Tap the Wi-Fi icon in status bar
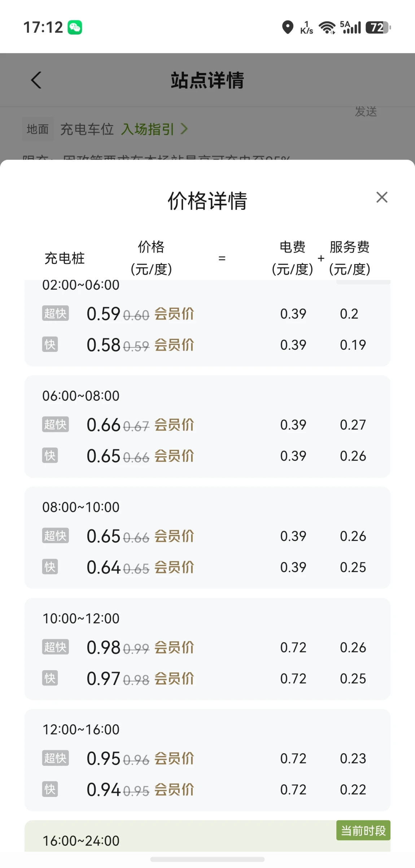 click(x=327, y=27)
